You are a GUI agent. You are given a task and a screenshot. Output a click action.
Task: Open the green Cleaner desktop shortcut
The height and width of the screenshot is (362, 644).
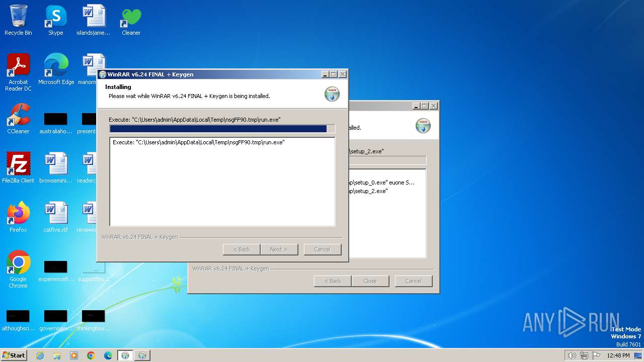[x=131, y=20]
